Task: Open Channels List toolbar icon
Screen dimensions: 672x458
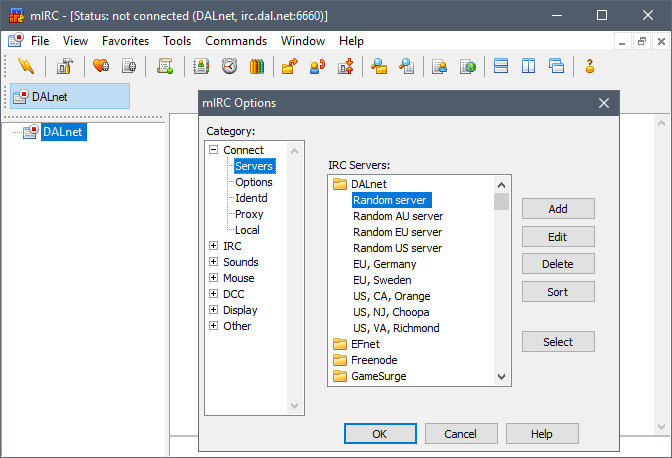Action: [129, 66]
